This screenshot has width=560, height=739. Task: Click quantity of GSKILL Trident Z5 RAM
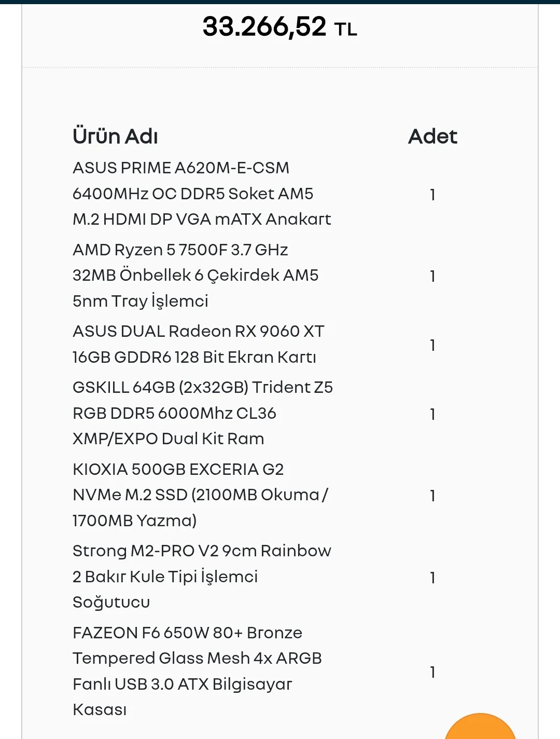(x=432, y=414)
